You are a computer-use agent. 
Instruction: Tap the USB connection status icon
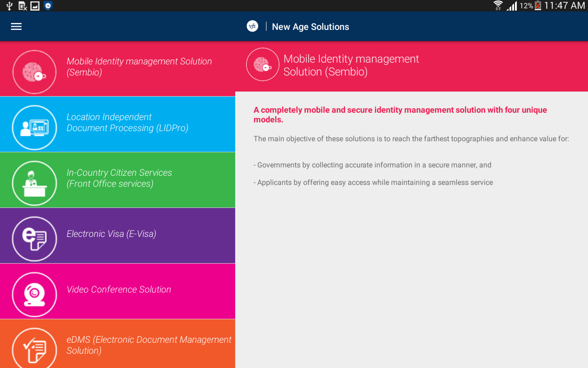coord(9,6)
